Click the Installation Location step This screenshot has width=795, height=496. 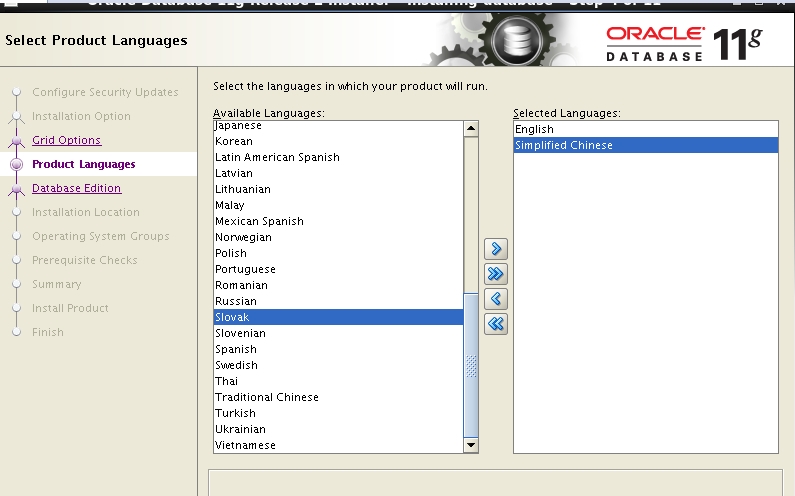click(x=86, y=212)
